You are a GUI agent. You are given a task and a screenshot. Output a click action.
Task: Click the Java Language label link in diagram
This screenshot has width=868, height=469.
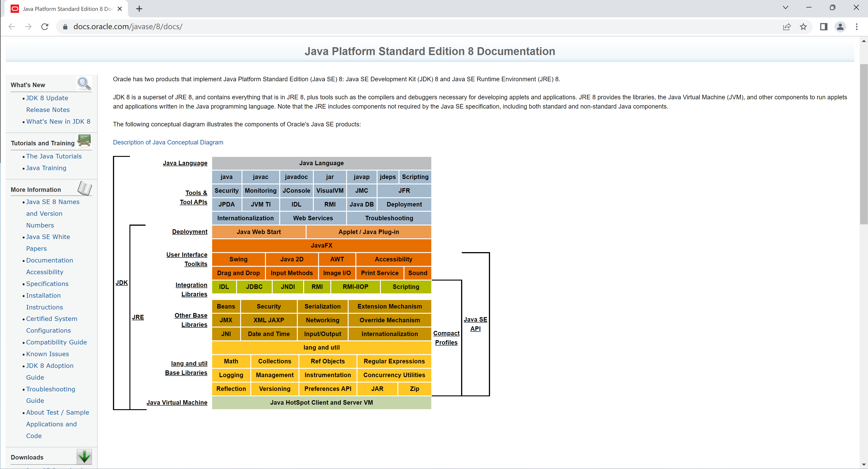pos(185,163)
